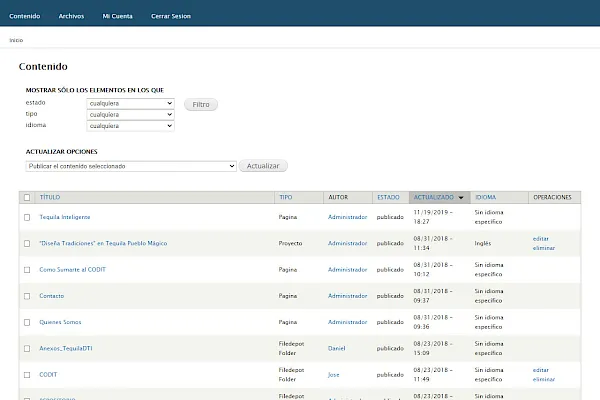Viewport: 600px width, 400px height.
Task: Open the tipo filter dropdown
Action: click(130, 114)
